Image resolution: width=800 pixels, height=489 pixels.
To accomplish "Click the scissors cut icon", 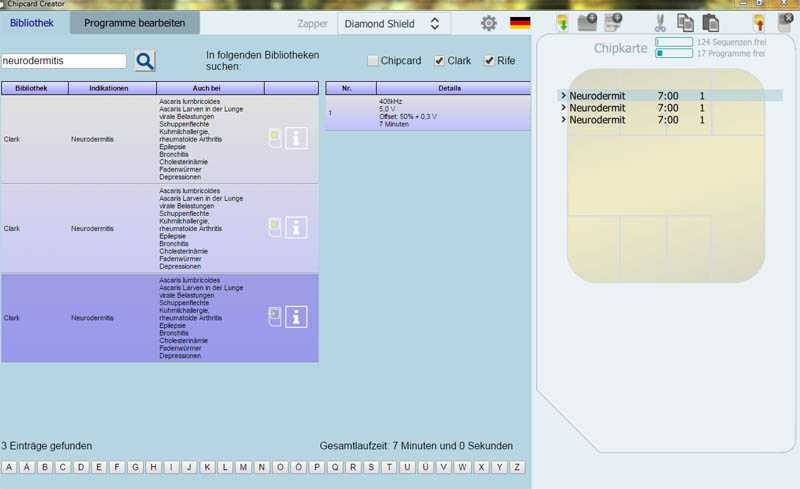I will (660, 23).
